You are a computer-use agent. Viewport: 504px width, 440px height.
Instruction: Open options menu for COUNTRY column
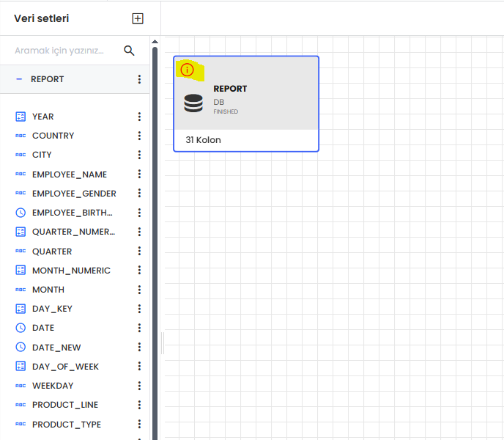[139, 136]
